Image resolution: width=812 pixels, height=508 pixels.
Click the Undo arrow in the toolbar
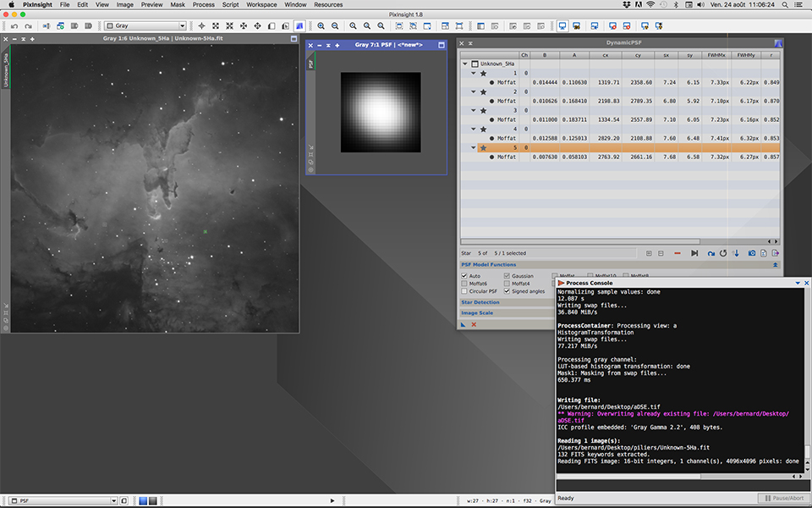point(15,26)
